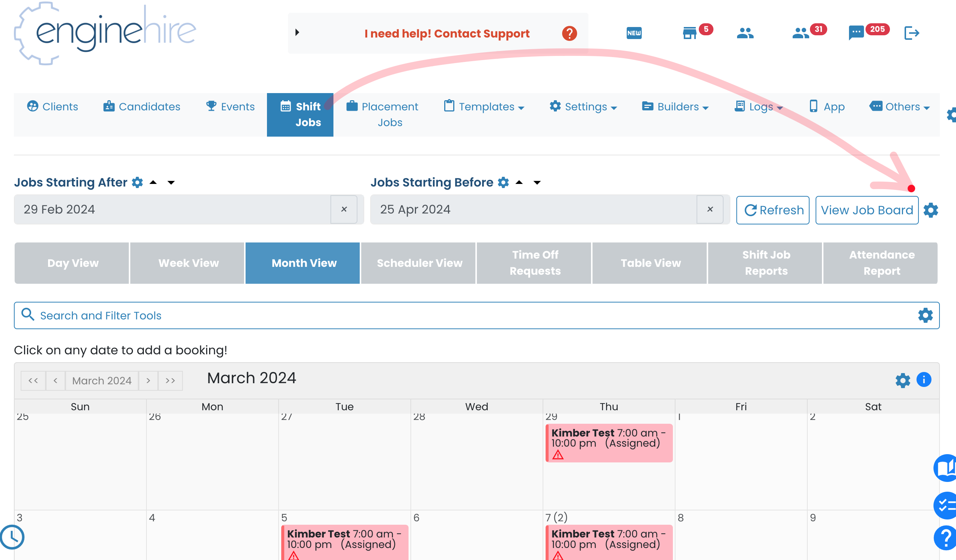
Task: Open the Search and Filter Tools gear
Action: [925, 315]
